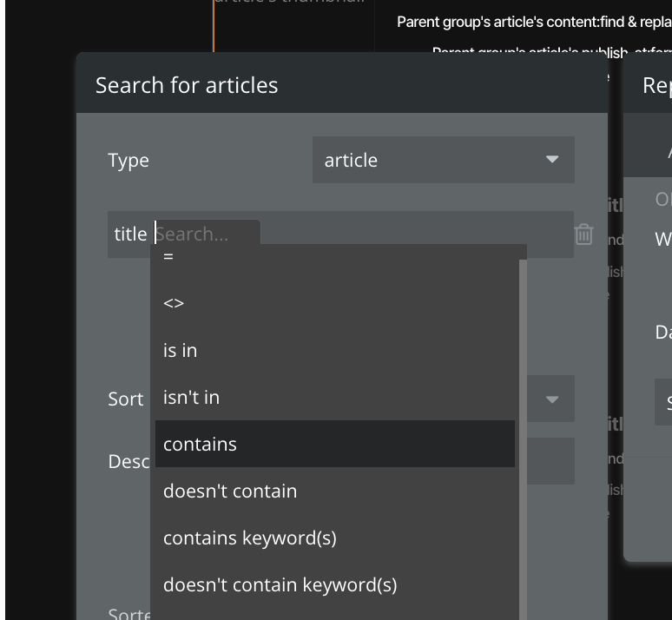Select the "=" operator from the list

click(x=168, y=257)
